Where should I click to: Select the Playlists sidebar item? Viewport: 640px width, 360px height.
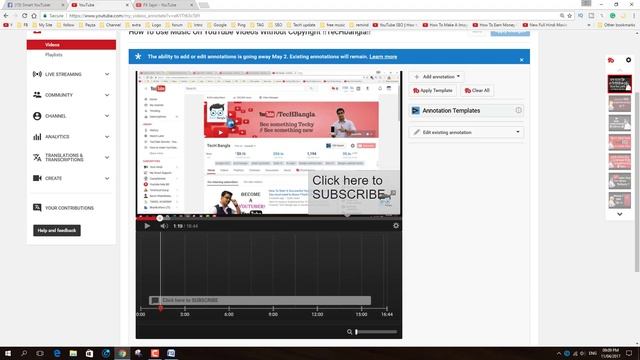coord(54,55)
